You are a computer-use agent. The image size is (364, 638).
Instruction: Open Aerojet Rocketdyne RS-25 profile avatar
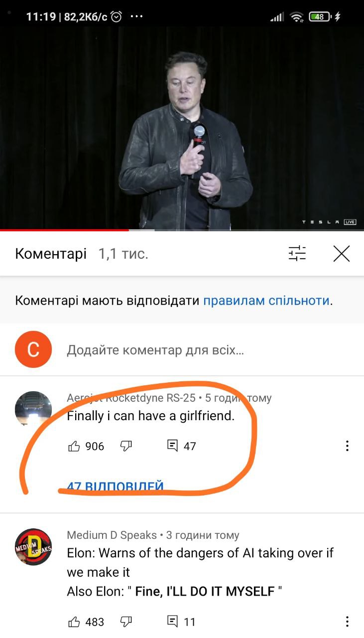point(33,408)
